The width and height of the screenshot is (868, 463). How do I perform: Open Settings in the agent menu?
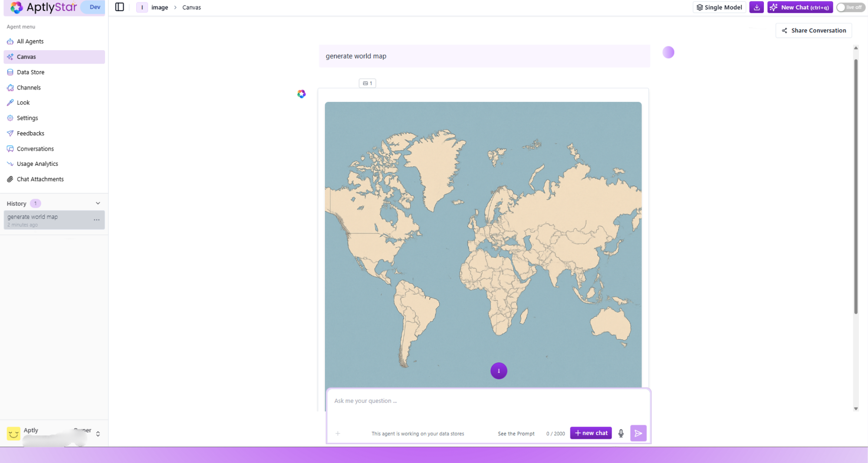pyautogui.click(x=54, y=118)
